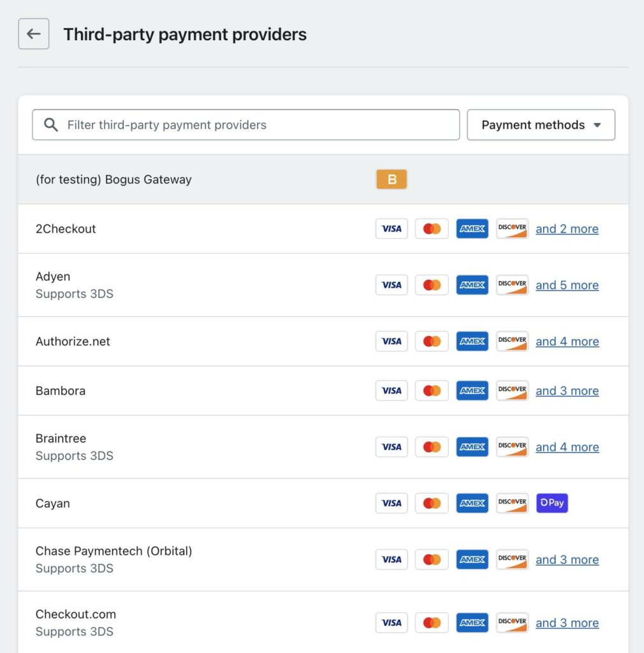Click the back arrow button
This screenshot has height=653, width=644.
(x=34, y=34)
